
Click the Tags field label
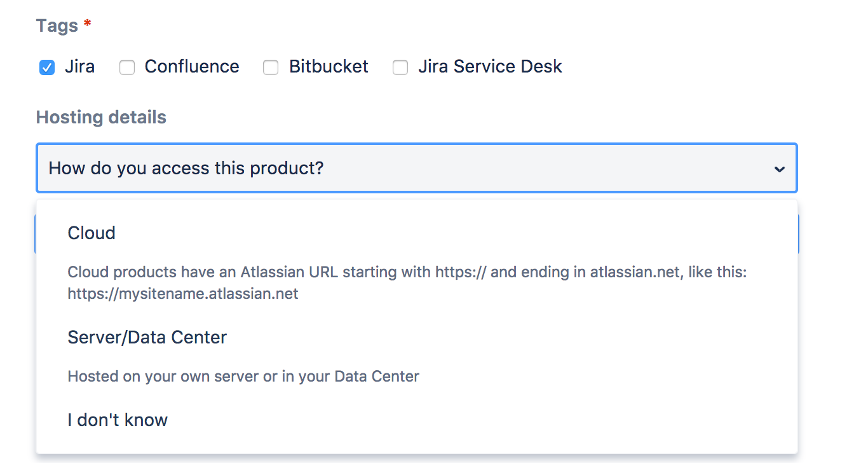57,26
